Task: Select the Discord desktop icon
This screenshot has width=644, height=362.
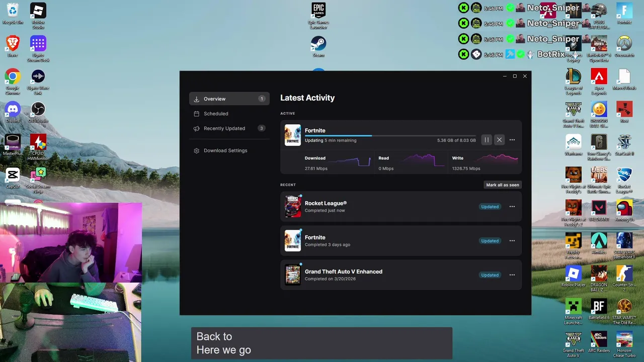Action: [x=13, y=112]
